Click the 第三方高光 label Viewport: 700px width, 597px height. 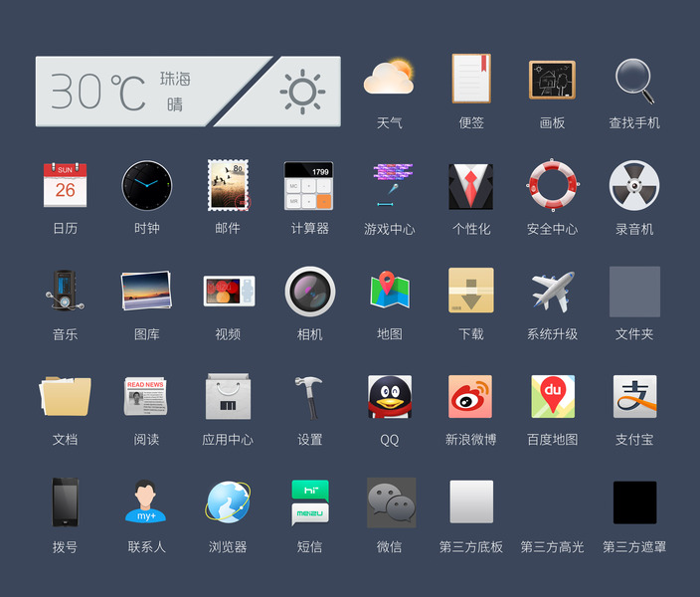[x=552, y=547]
